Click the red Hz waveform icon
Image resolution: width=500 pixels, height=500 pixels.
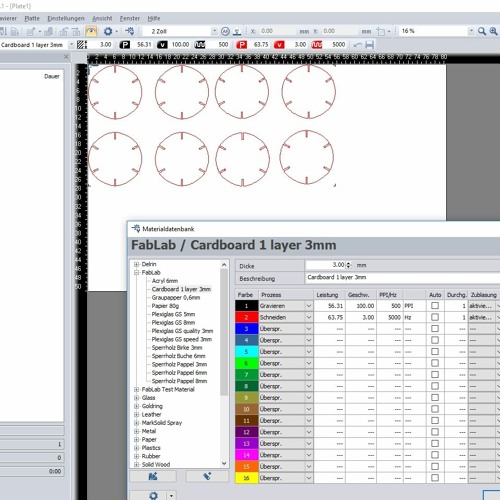click(x=317, y=45)
